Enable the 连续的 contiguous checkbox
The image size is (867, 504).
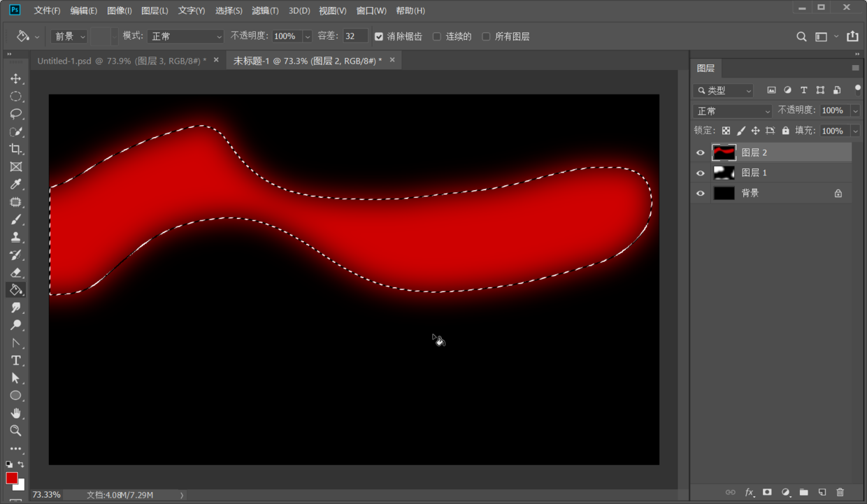[437, 36]
